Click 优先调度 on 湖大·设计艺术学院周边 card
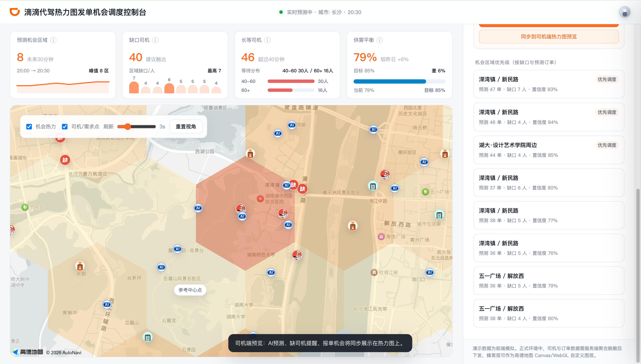This screenshot has width=641, height=364. (x=607, y=145)
